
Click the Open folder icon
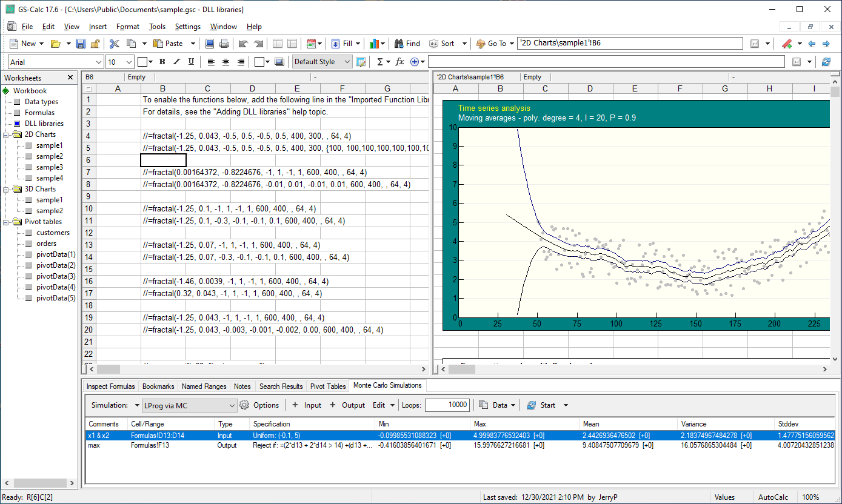pyautogui.click(x=55, y=44)
